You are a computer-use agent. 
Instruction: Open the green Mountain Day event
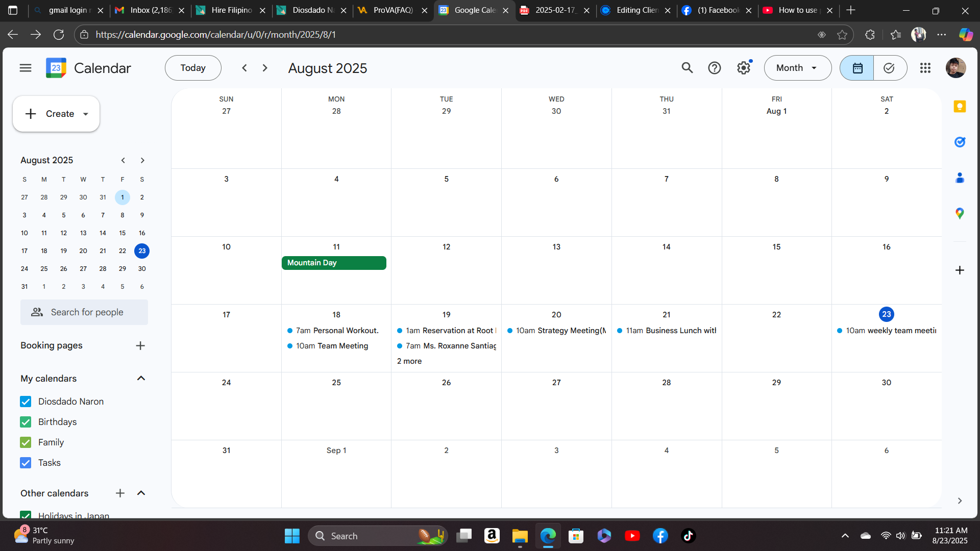[334, 263]
